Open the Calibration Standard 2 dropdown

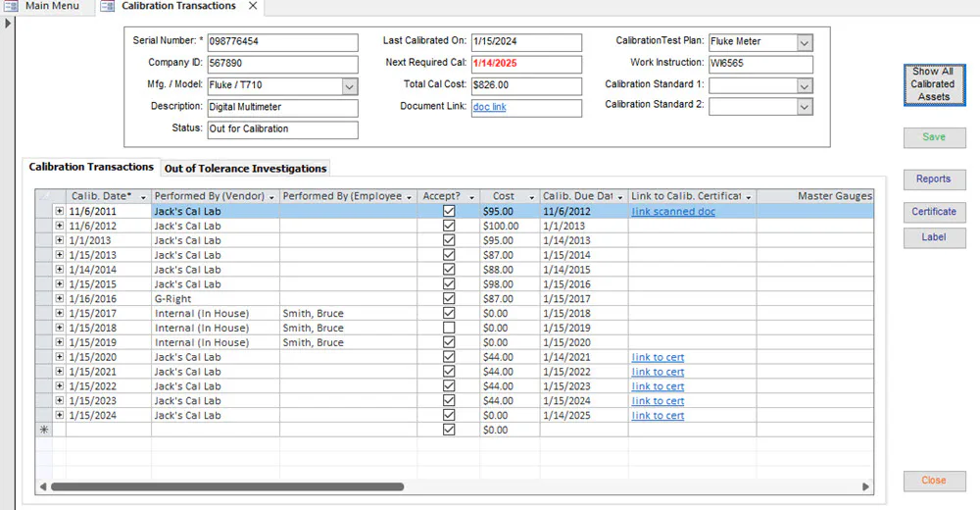(805, 108)
